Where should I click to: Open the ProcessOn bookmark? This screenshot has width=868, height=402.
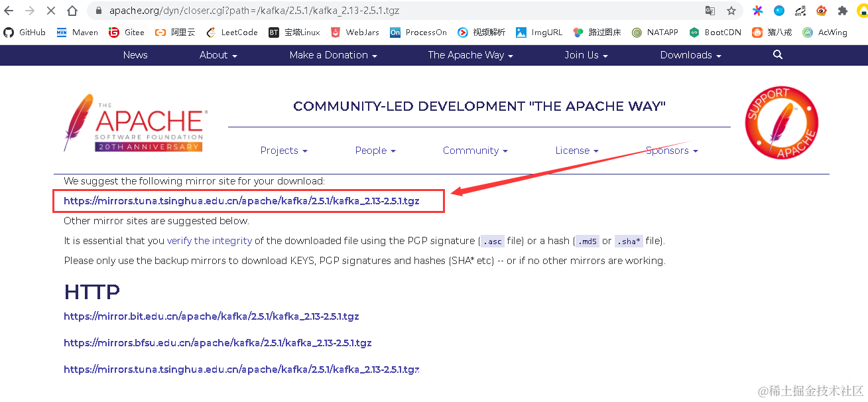click(418, 32)
